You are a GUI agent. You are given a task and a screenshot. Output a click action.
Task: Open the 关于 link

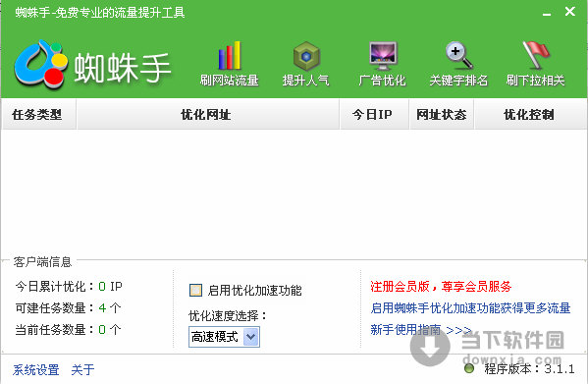[82, 369]
